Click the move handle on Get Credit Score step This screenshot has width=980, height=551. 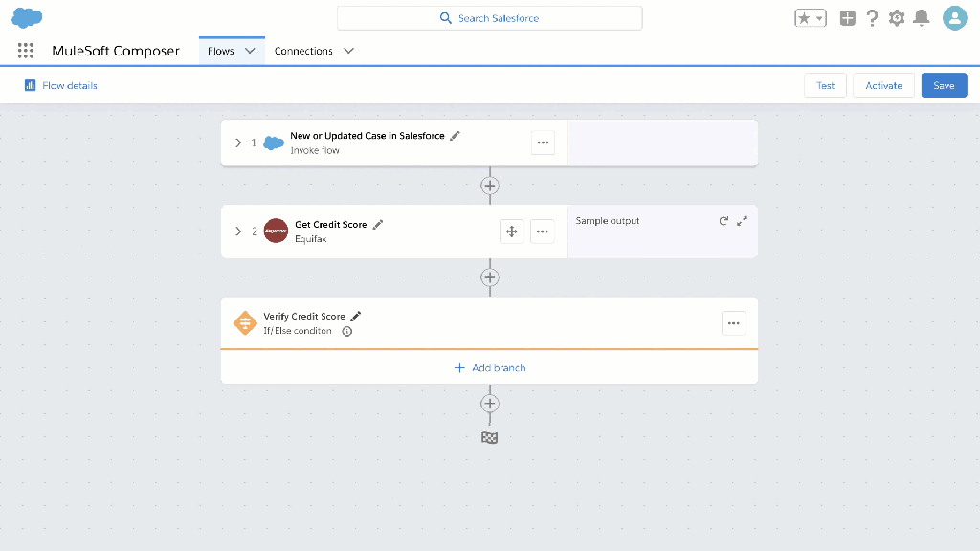pyautogui.click(x=511, y=231)
